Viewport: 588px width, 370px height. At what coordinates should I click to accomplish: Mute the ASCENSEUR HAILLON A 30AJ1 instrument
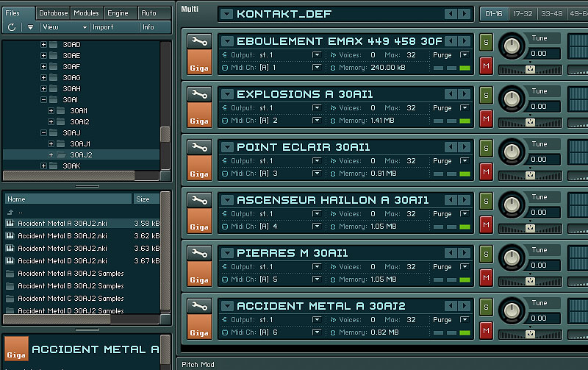(486, 225)
